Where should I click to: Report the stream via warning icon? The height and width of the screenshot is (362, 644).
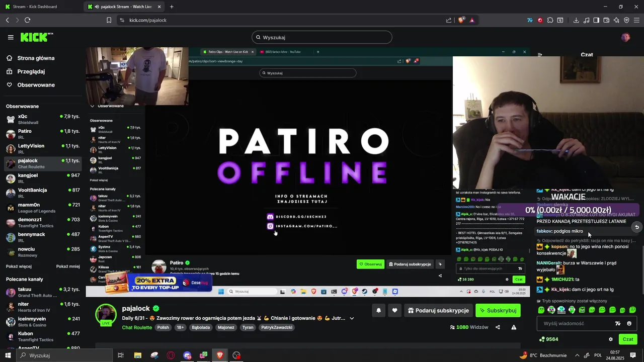[x=514, y=327]
